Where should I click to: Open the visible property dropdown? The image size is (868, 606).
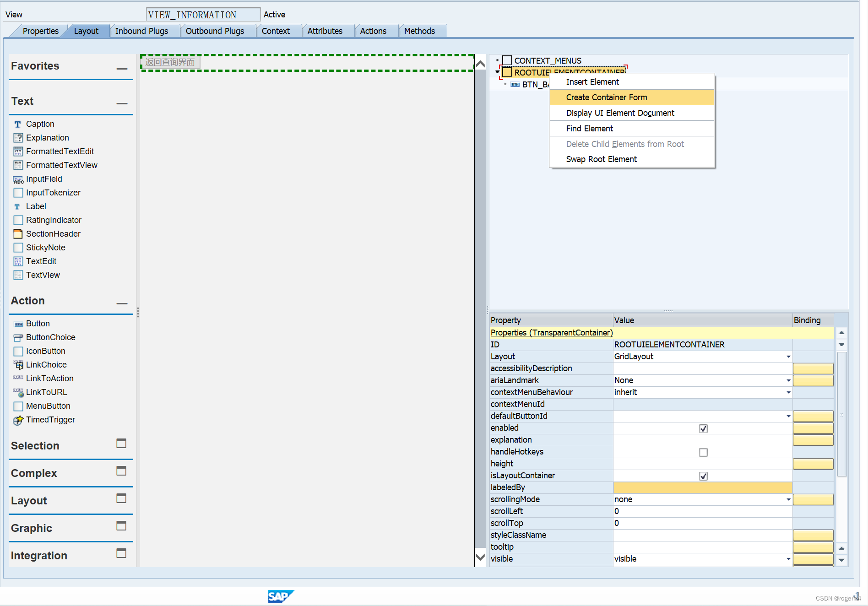point(788,559)
